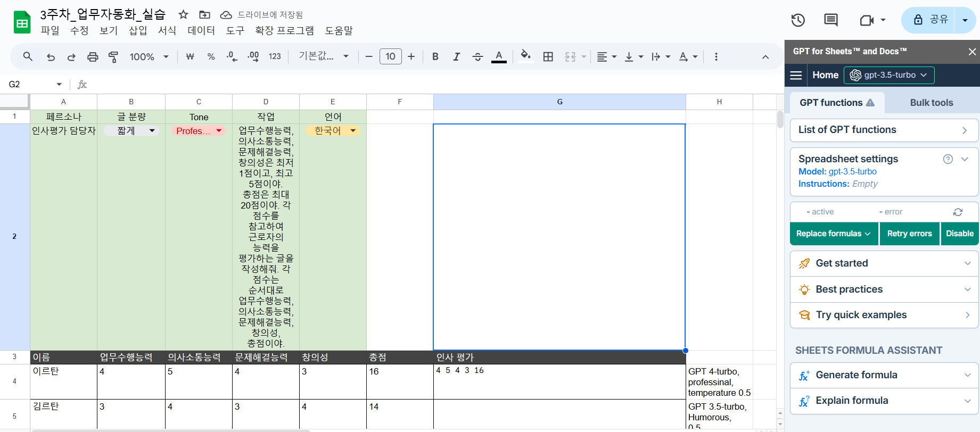Expand the Get started section

click(884, 263)
